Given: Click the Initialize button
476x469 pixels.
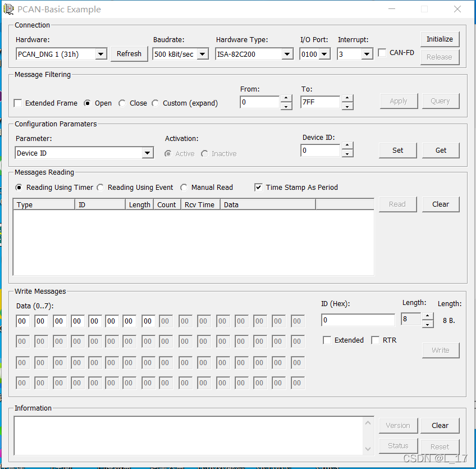Looking at the screenshot, I should [x=440, y=39].
